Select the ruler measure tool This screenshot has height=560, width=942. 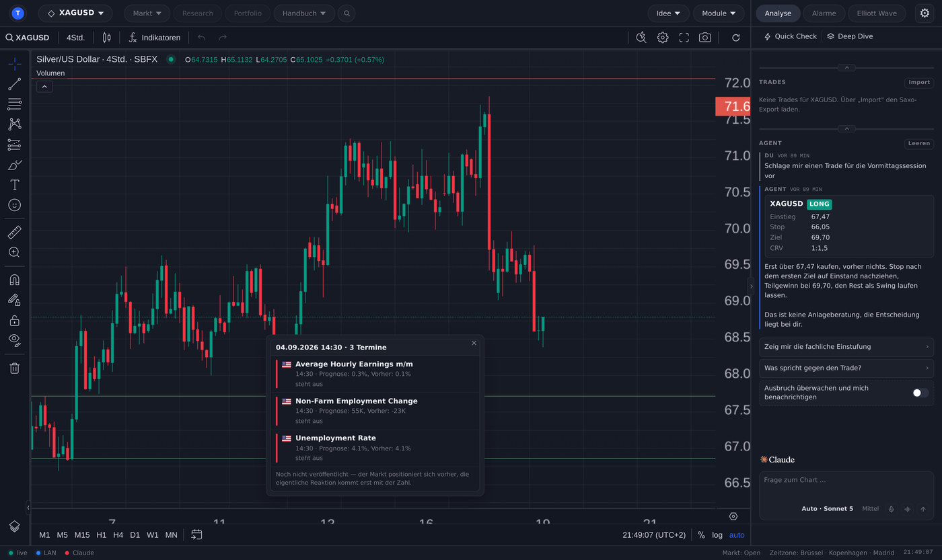pos(14,233)
